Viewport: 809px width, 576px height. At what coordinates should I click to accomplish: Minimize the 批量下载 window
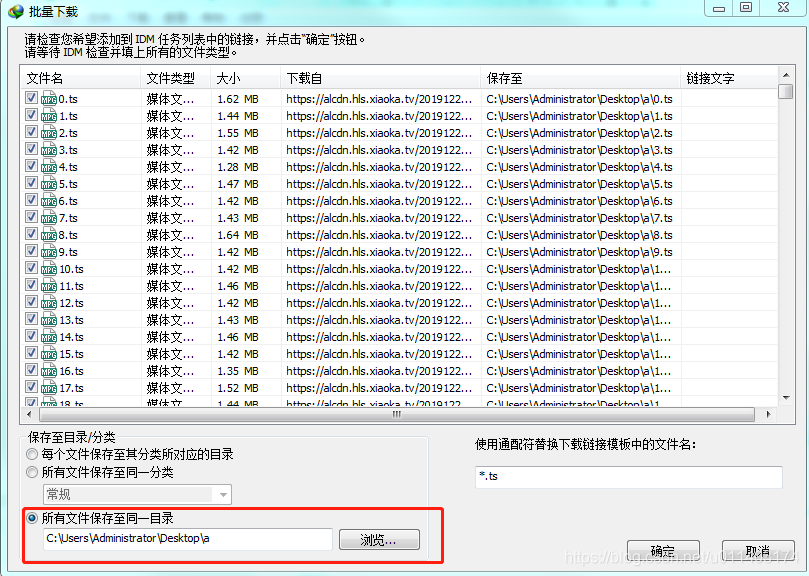coord(719,8)
